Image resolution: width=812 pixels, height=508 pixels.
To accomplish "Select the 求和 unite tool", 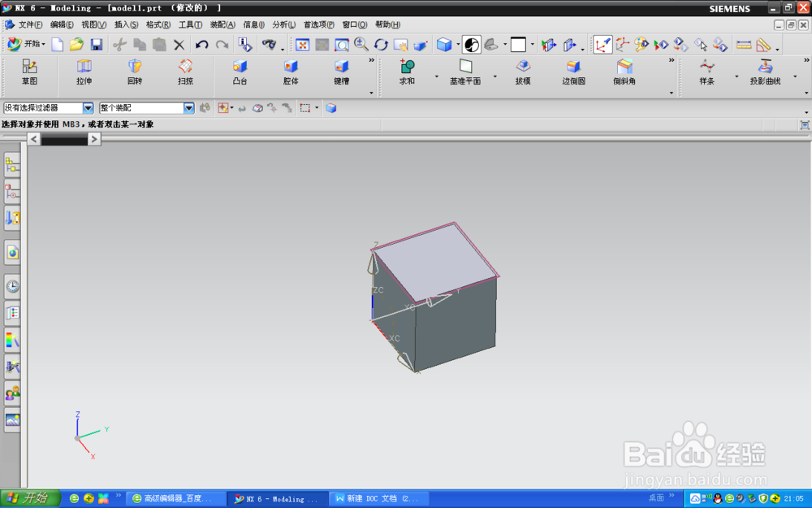I will tap(407, 72).
